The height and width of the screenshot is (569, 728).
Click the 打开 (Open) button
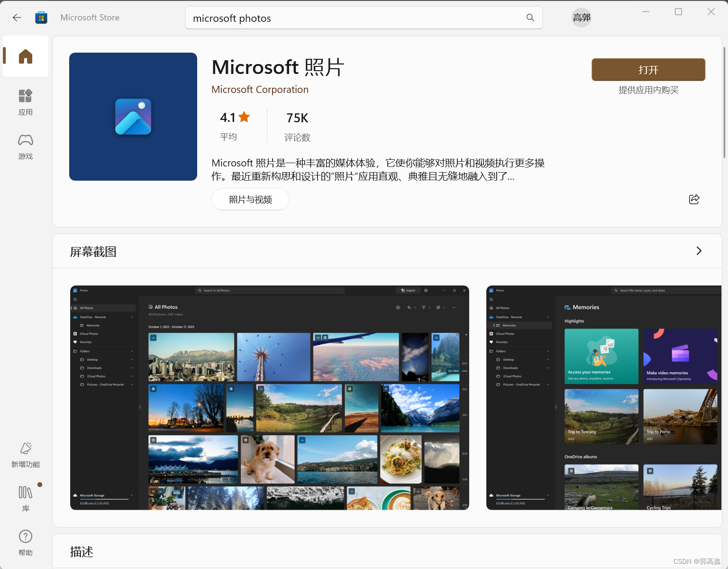point(648,70)
